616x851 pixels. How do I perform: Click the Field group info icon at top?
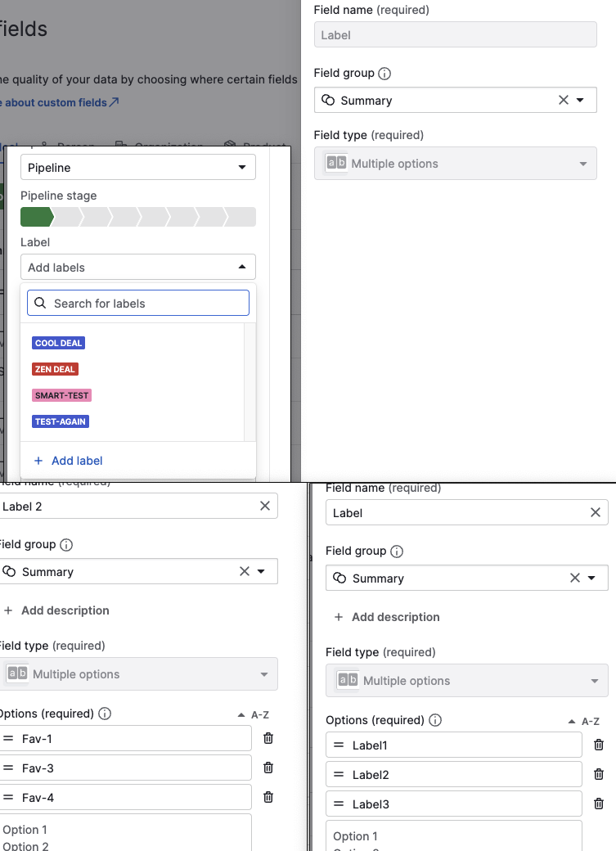[384, 74]
